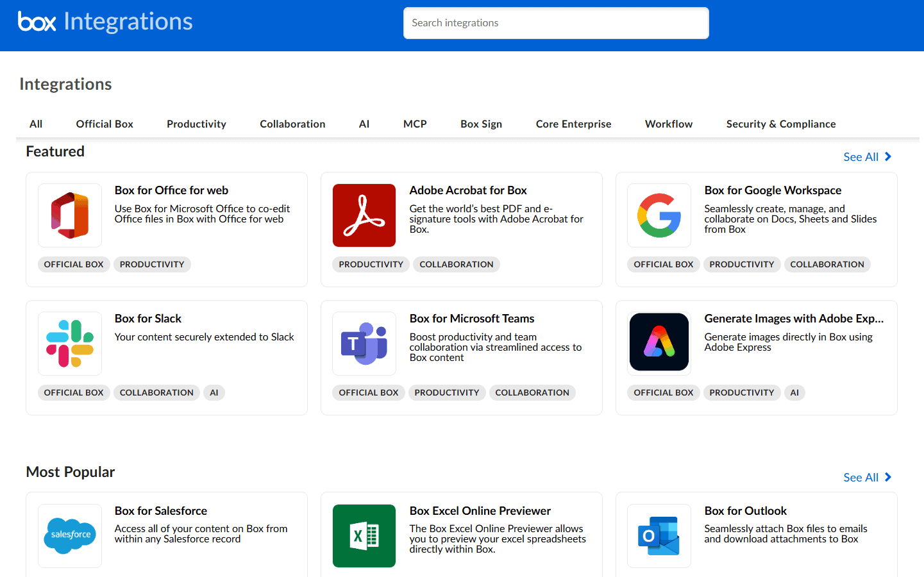This screenshot has width=924, height=577.
Task: Select the Security & Compliance tab
Action: 780,124
